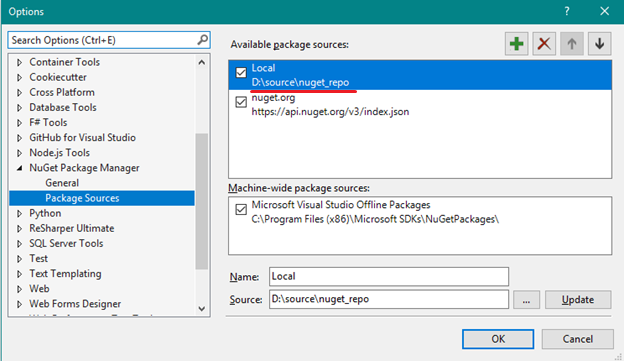
Task: Select the Text Templating label
Action: [x=65, y=274]
